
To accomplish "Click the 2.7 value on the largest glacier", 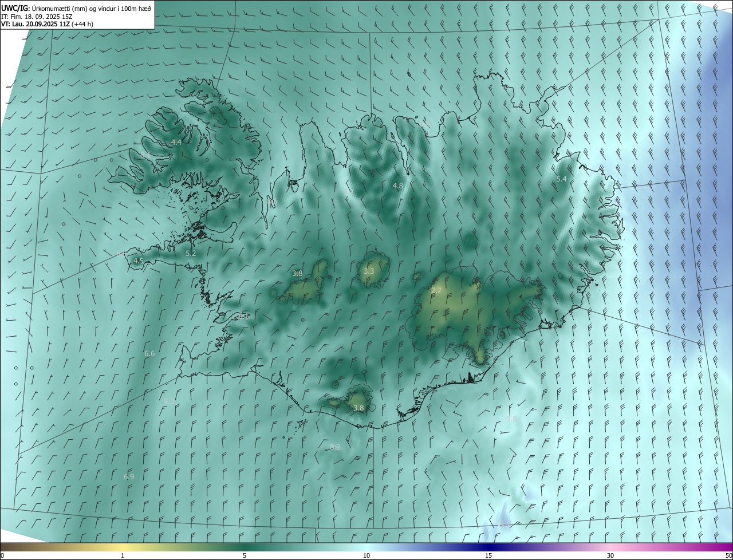I will [x=436, y=291].
